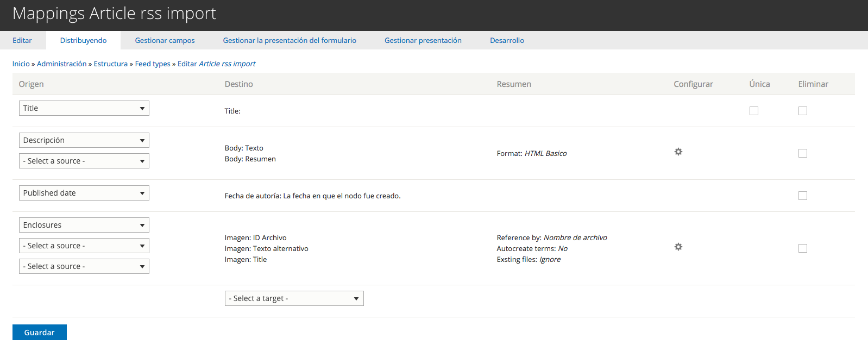Tick Eliminar for Fecha de autoría row
This screenshot has width=868, height=363.
tap(802, 196)
